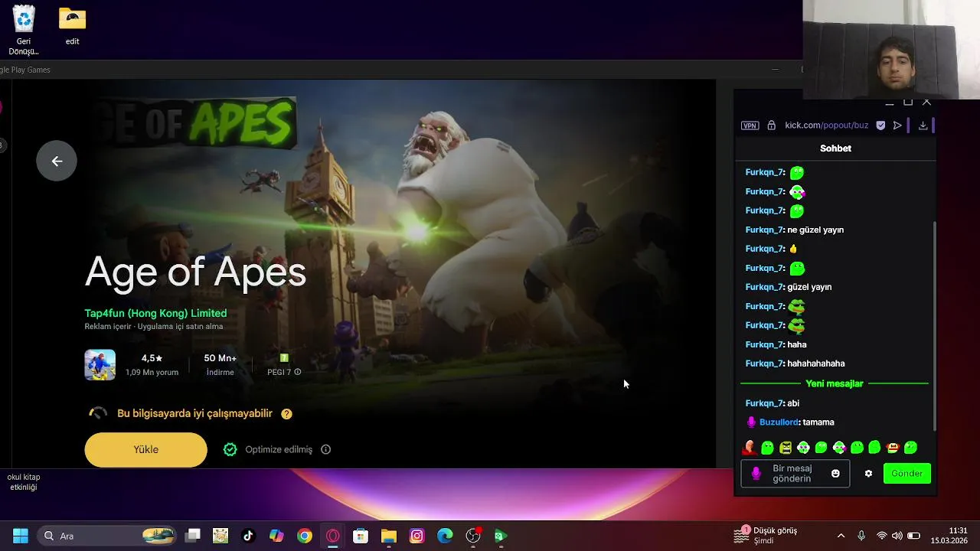Focus the Bir mesaj gönderin field

point(795,474)
